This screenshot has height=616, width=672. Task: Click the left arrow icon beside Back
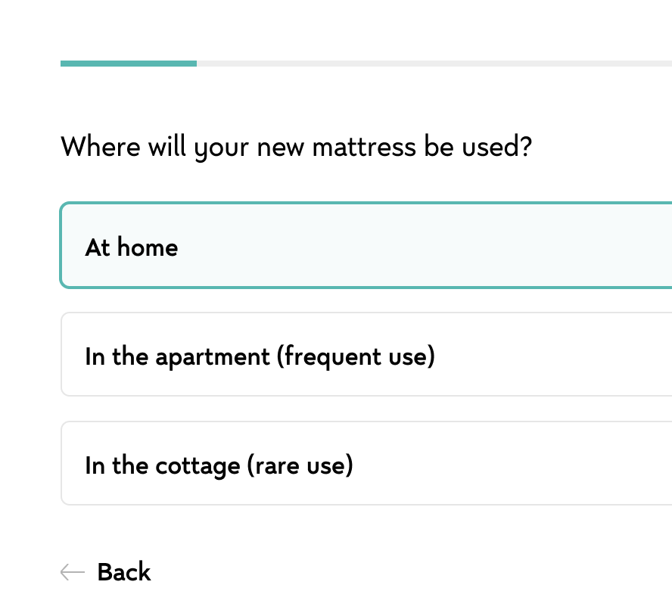[x=72, y=572]
